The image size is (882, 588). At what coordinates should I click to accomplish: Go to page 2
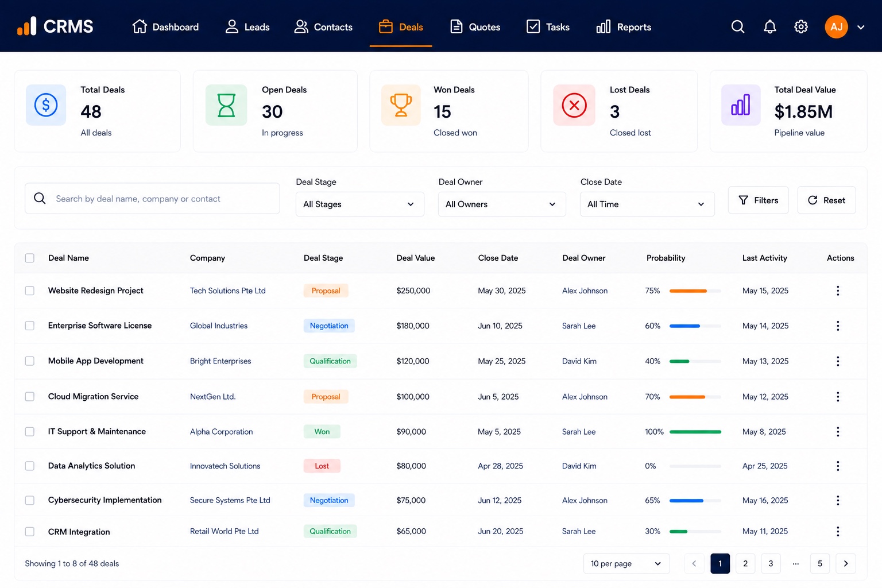tap(745, 563)
